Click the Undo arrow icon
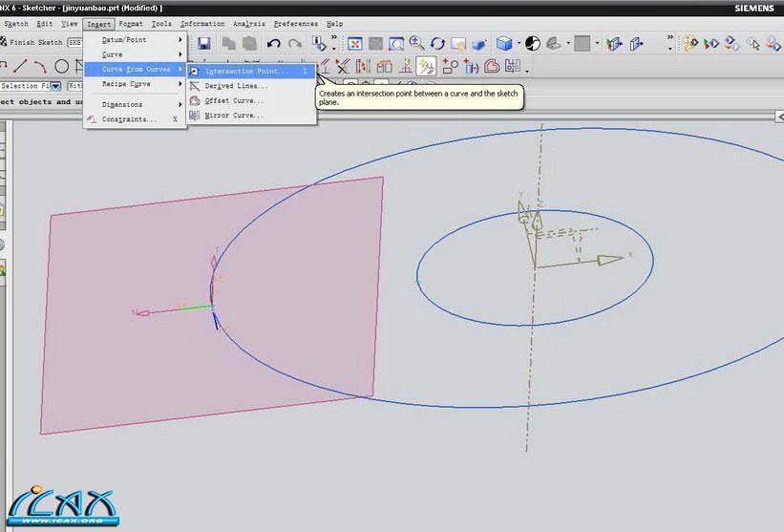The width and height of the screenshot is (784, 532). [274, 44]
